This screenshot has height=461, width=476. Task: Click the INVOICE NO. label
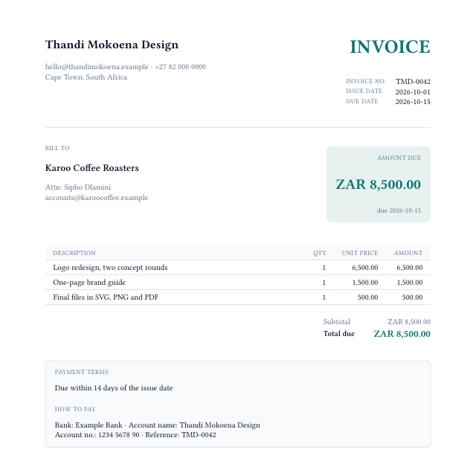[x=365, y=81]
